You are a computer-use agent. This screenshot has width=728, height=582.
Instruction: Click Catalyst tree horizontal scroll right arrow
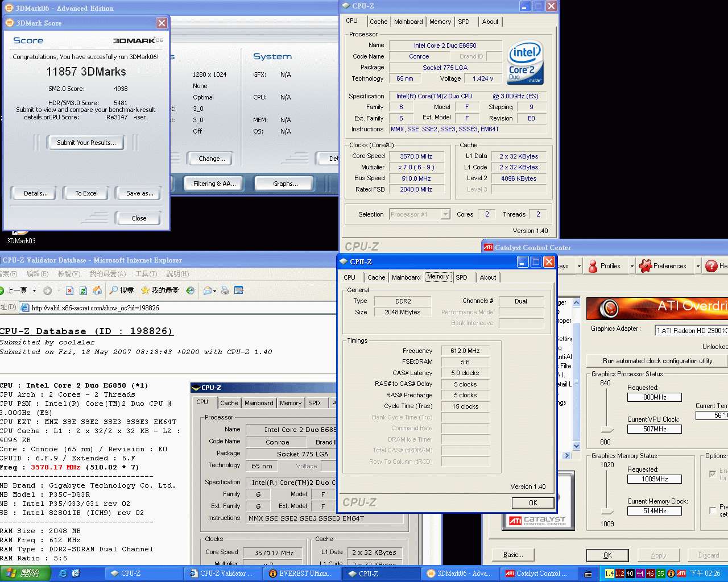pyautogui.click(x=566, y=455)
